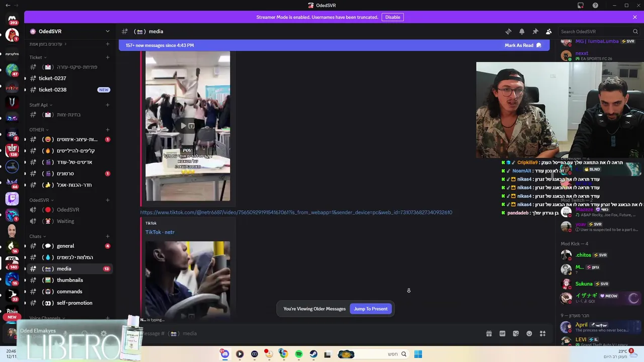Screen dimensions: 644x362
Task: Create channel in Staff Apl category
Action: (107, 105)
